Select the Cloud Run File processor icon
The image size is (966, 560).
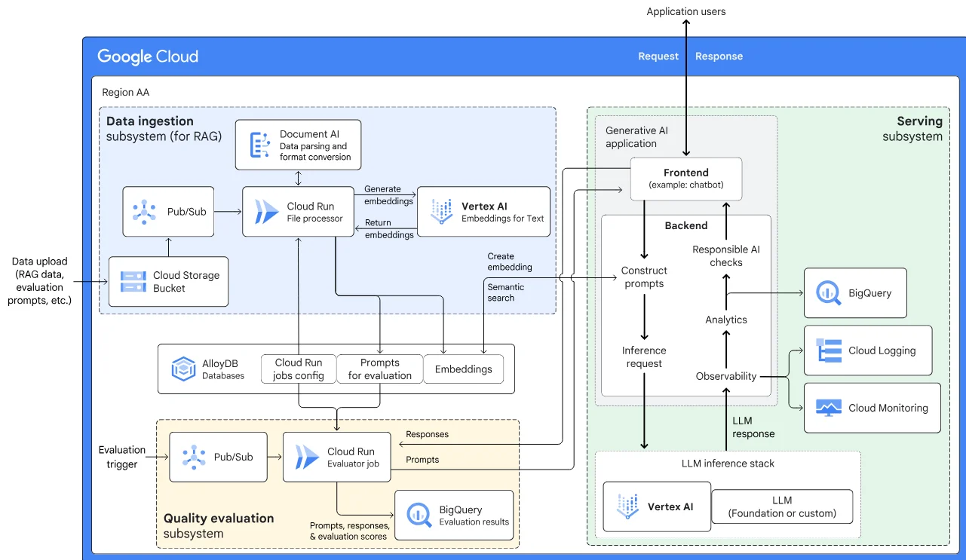pyautogui.click(x=265, y=212)
